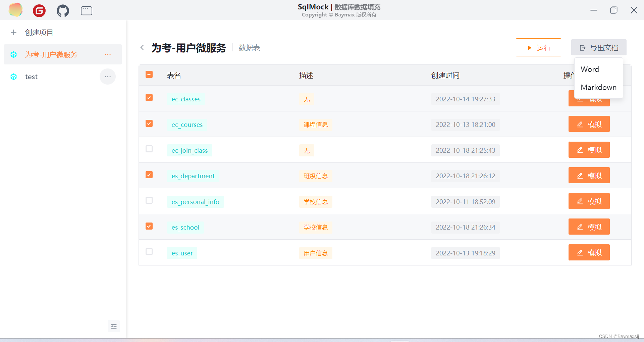
Task: Choose Markdown export format
Action: coord(599,87)
